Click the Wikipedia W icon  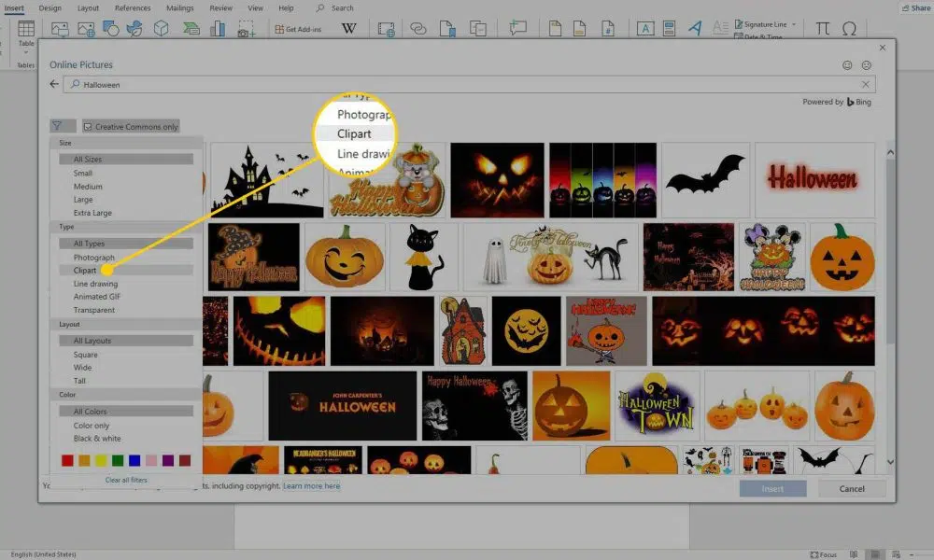[348, 29]
